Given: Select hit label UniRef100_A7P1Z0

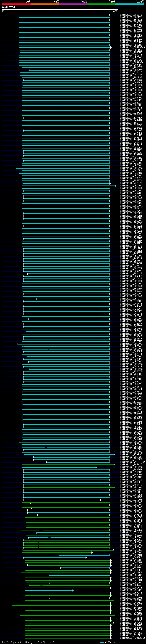Looking at the screenshot, I should coord(131,37).
